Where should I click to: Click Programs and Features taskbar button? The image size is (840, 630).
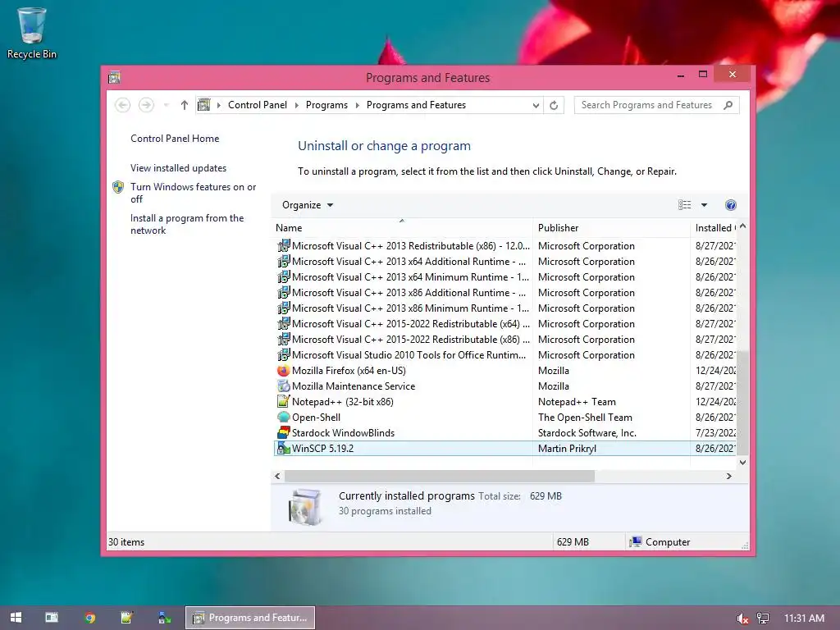point(250,618)
